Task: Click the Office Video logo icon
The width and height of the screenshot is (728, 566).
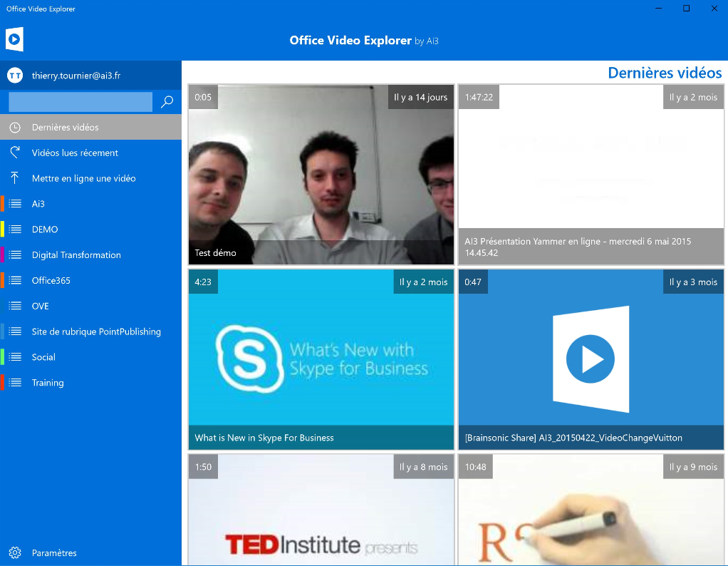Action: pyautogui.click(x=15, y=39)
